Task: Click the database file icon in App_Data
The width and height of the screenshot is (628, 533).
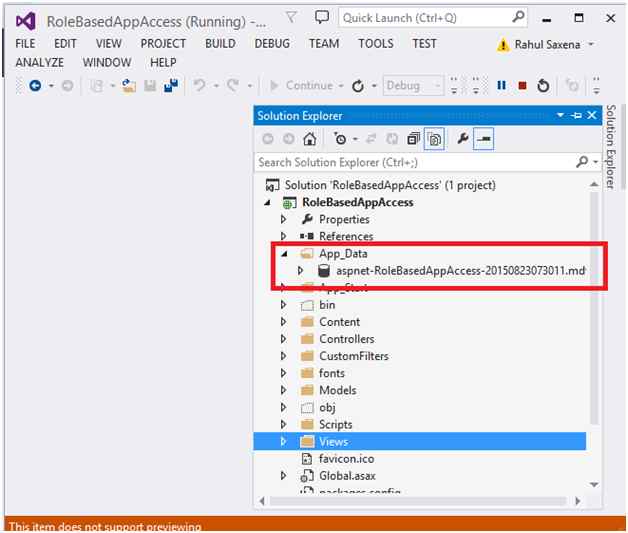Action: click(324, 271)
